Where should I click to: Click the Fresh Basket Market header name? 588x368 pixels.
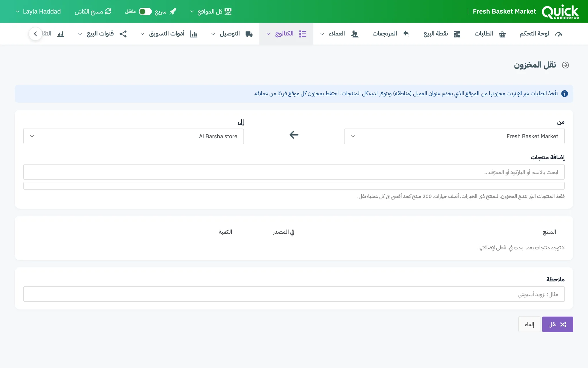pos(504,12)
